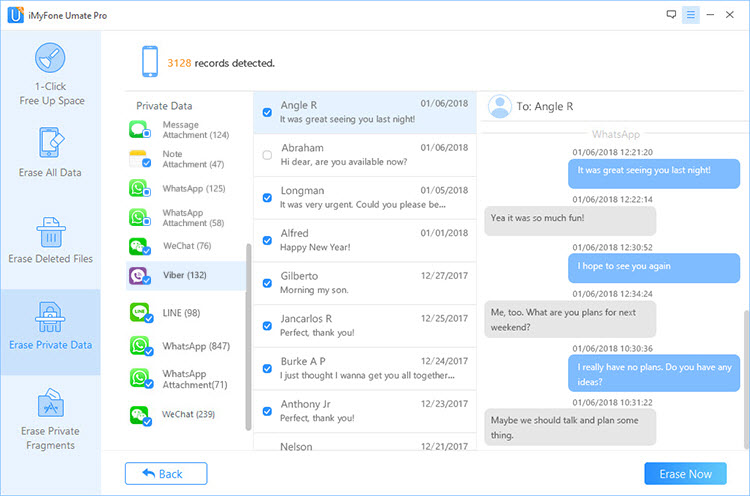Open the hamburger menu icon in title bar
This screenshot has height=496, width=750.
pos(691,15)
